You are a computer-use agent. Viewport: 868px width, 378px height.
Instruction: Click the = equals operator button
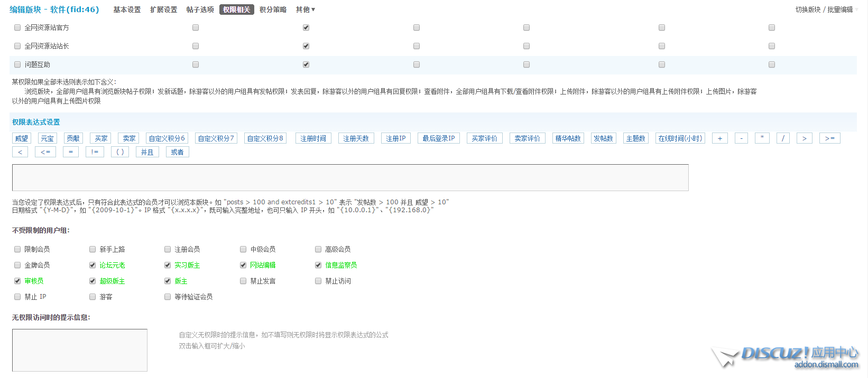[x=71, y=152]
